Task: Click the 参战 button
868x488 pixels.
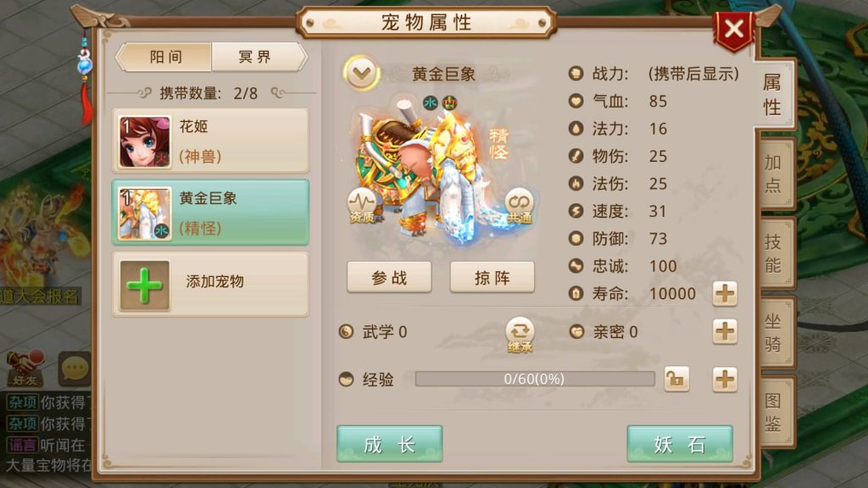Action: tap(389, 277)
